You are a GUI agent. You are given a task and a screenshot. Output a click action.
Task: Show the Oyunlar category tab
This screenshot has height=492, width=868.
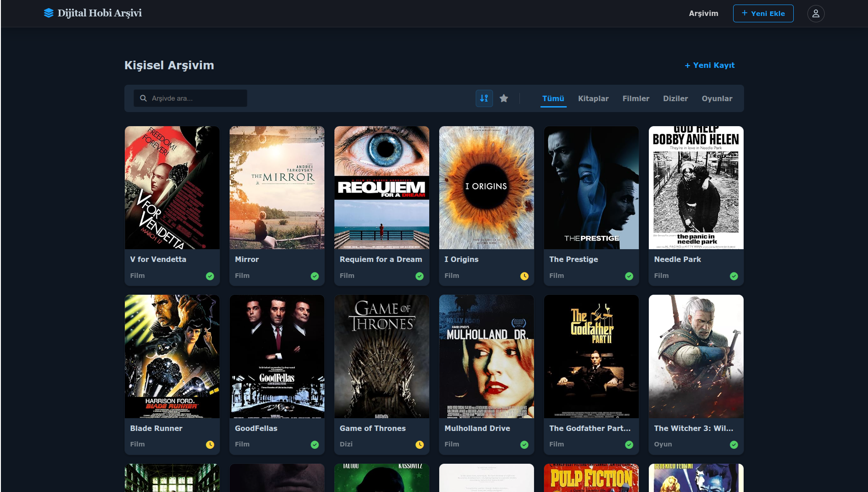[717, 98]
